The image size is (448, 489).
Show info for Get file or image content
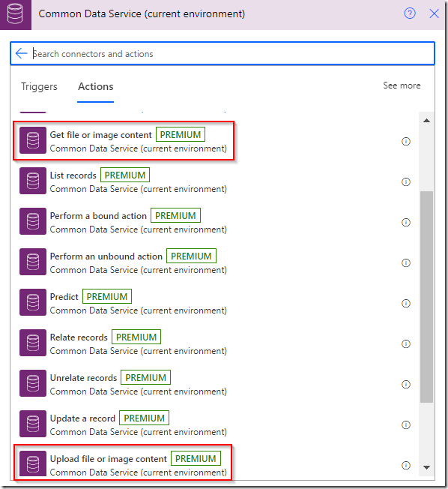[x=406, y=141]
